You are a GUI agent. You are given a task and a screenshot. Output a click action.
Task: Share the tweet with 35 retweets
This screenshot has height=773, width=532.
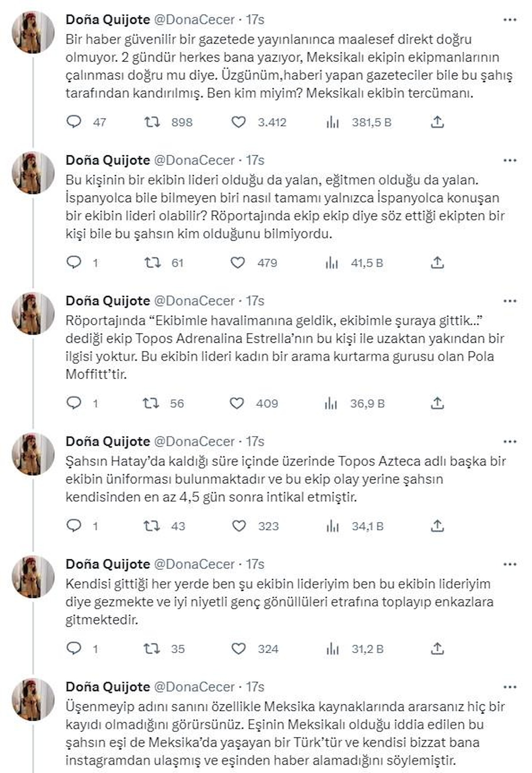[437, 649]
